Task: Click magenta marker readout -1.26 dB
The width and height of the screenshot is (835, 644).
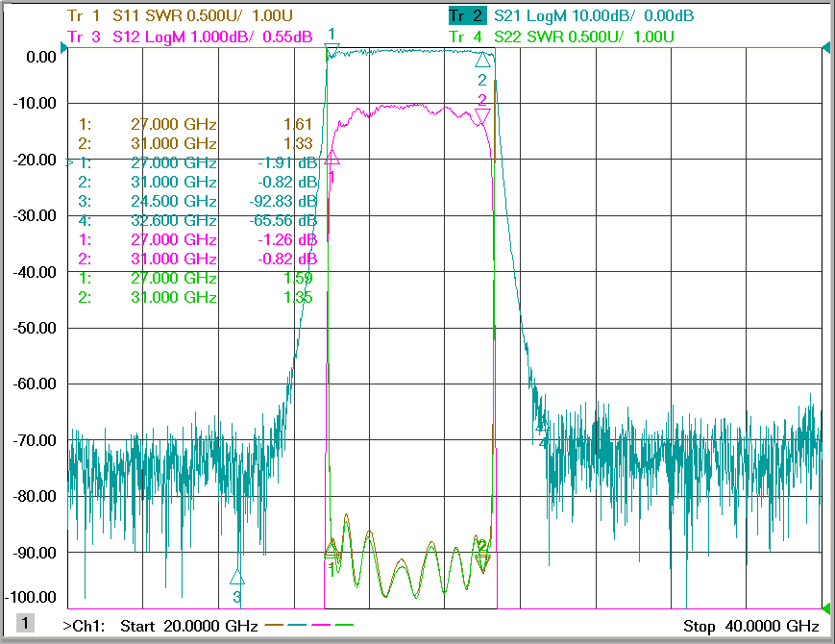Action: tap(287, 239)
